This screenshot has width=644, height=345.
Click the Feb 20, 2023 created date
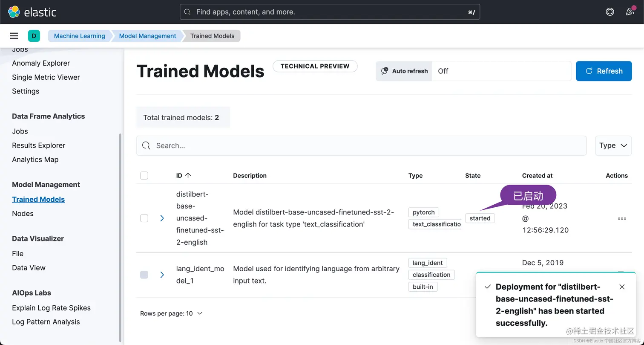click(x=545, y=218)
